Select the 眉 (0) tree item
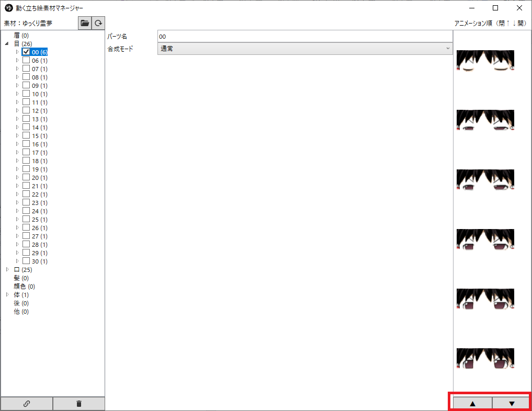 21,35
